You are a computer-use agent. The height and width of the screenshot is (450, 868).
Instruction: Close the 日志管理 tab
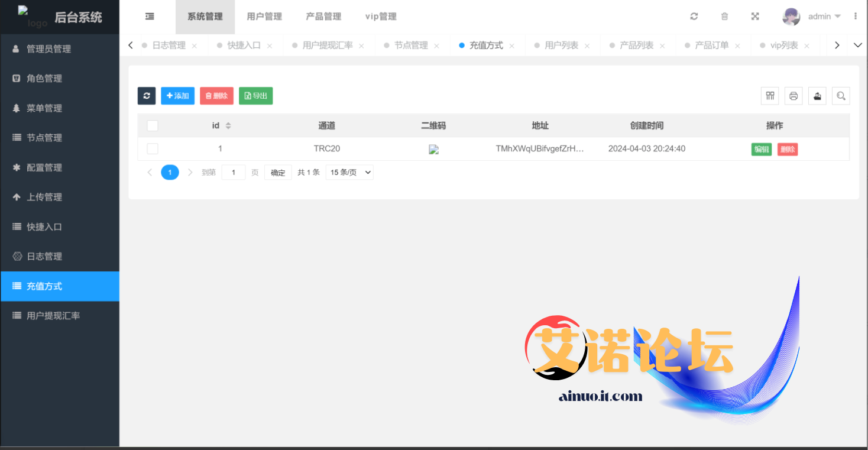[x=195, y=46]
